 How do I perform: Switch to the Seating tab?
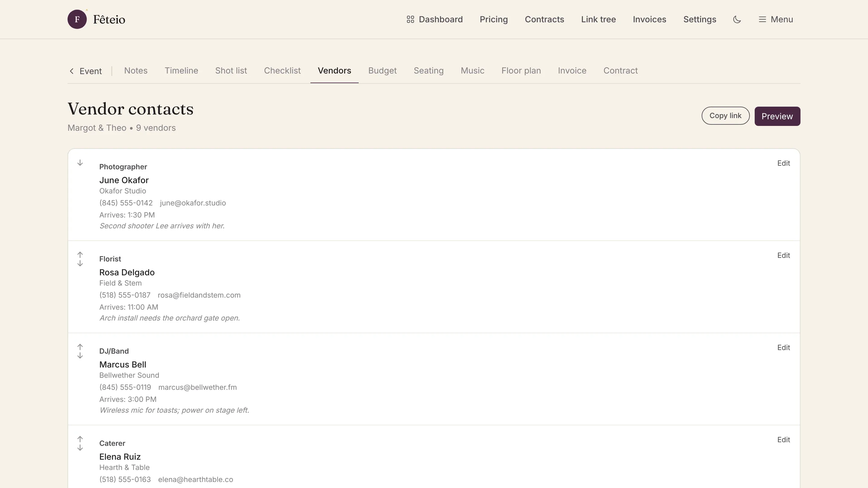pyautogui.click(x=428, y=70)
